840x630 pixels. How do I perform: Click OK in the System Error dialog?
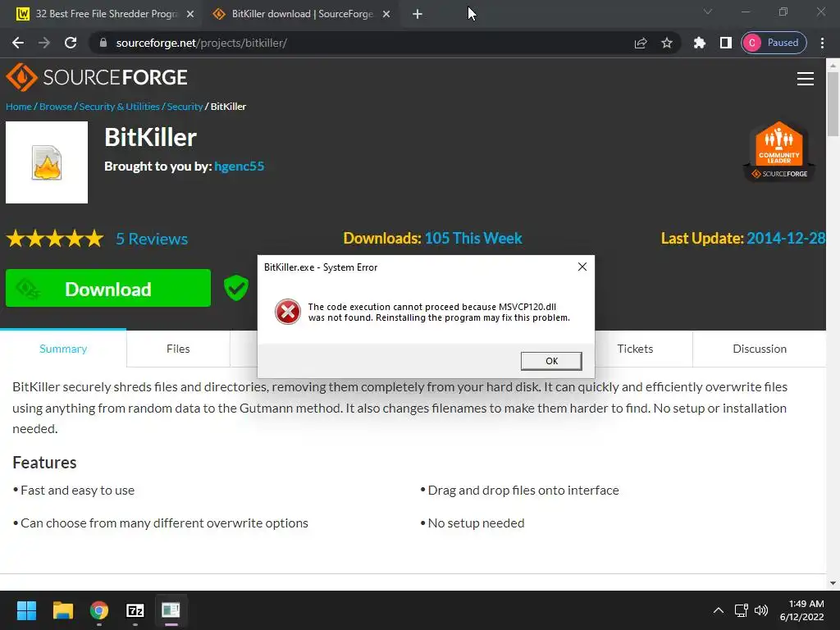(x=551, y=361)
